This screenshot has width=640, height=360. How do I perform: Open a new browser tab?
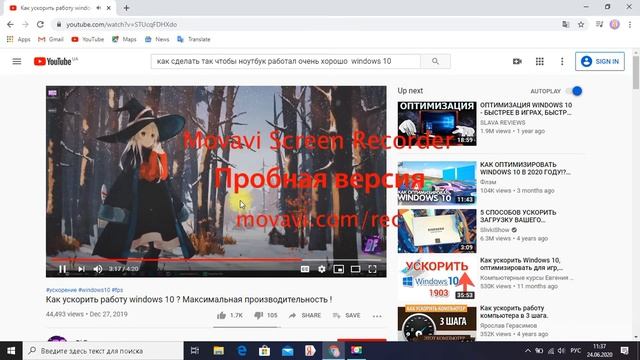tap(126, 8)
